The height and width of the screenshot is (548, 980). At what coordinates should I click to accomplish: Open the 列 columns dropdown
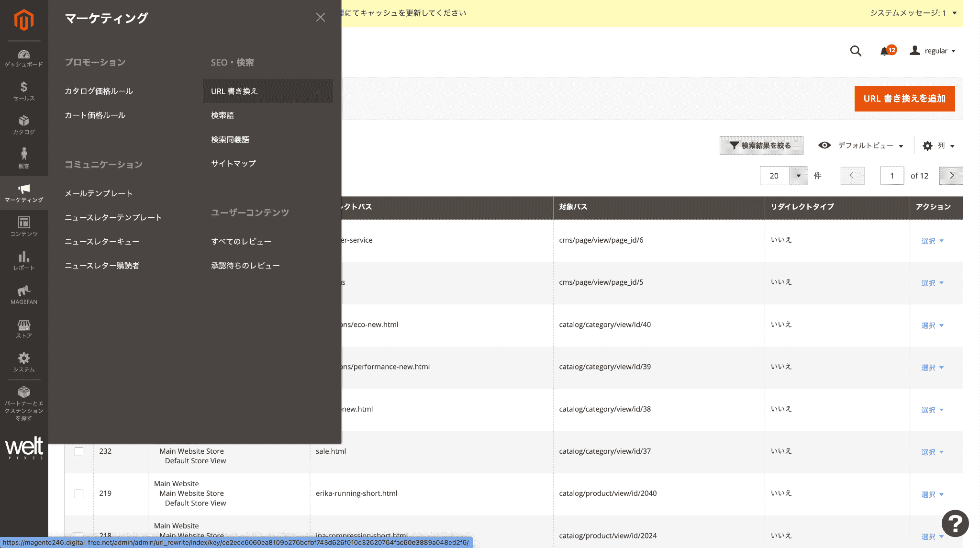tap(939, 145)
